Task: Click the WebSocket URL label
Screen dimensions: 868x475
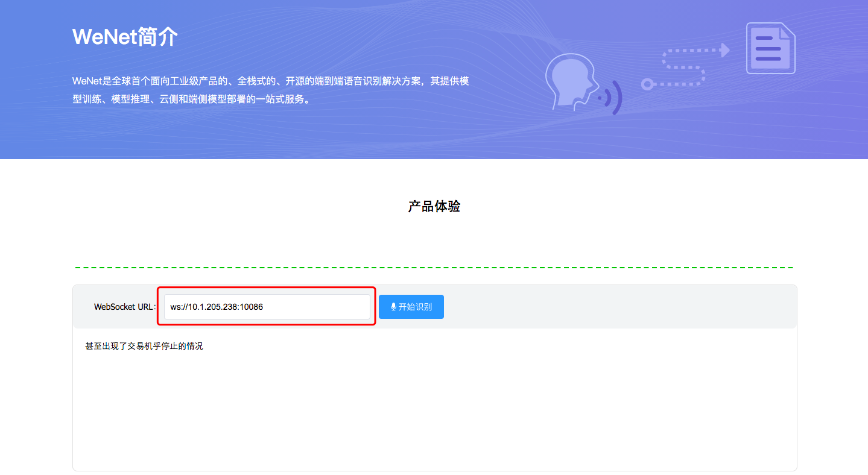Action: tap(124, 307)
